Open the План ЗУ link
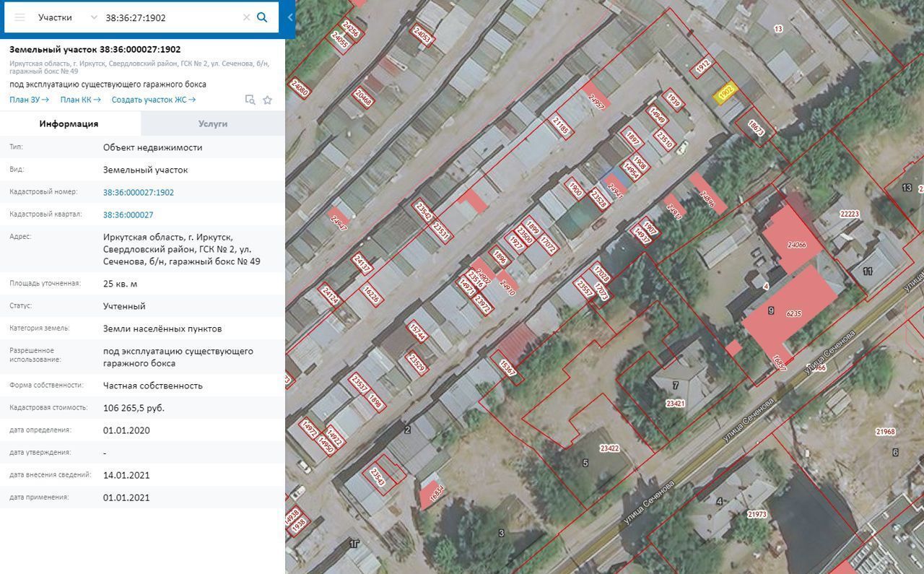This screenshot has width=924, height=574. coord(30,100)
